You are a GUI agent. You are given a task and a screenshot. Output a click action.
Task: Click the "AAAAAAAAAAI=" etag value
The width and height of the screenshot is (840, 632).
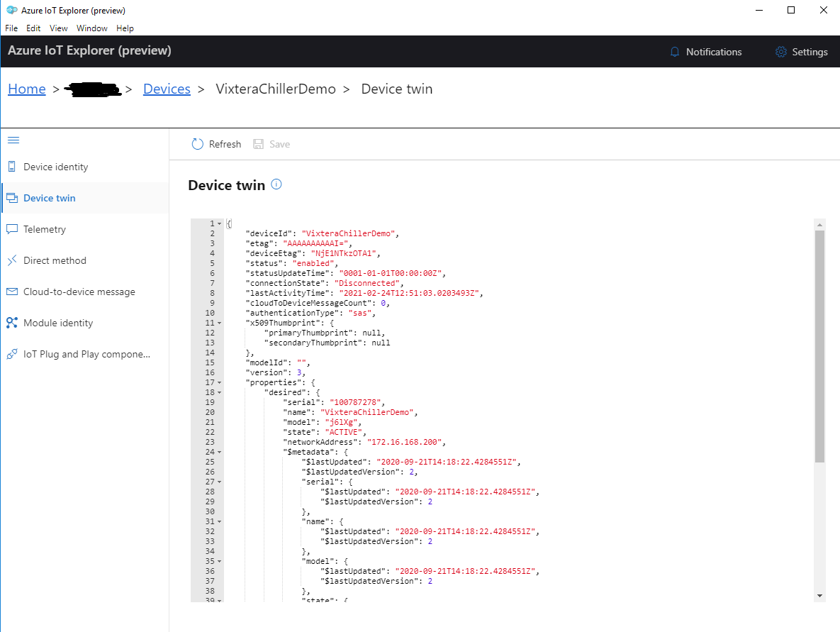315,243
